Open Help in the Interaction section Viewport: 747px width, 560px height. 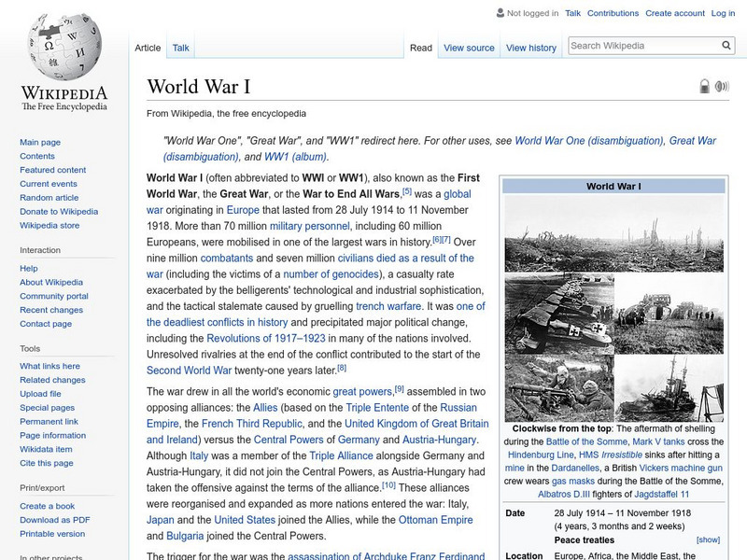click(x=29, y=268)
